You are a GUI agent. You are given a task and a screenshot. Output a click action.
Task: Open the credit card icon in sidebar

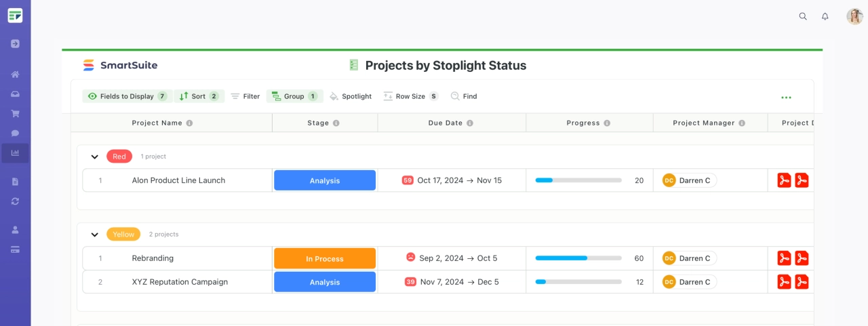tap(15, 249)
